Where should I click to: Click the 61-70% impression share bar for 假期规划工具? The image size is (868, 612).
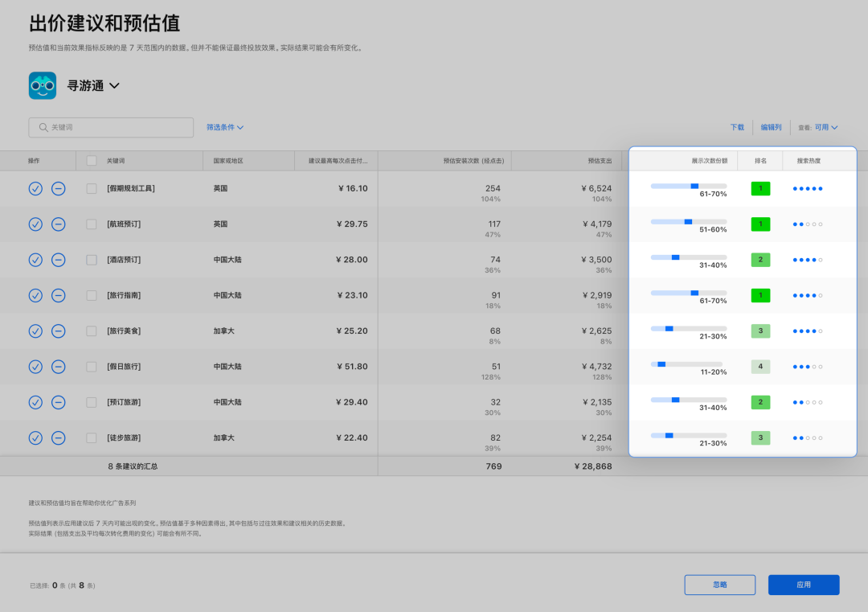coord(689,186)
